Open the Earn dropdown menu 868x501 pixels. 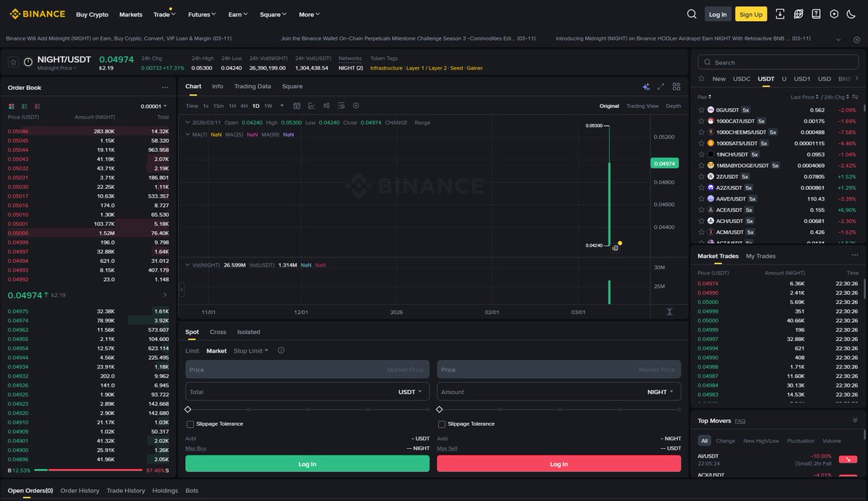pyautogui.click(x=238, y=14)
